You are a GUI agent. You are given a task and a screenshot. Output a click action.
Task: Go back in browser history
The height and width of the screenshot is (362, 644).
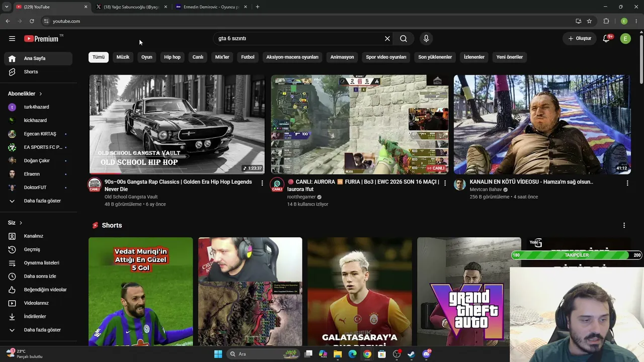coord(8,21)
